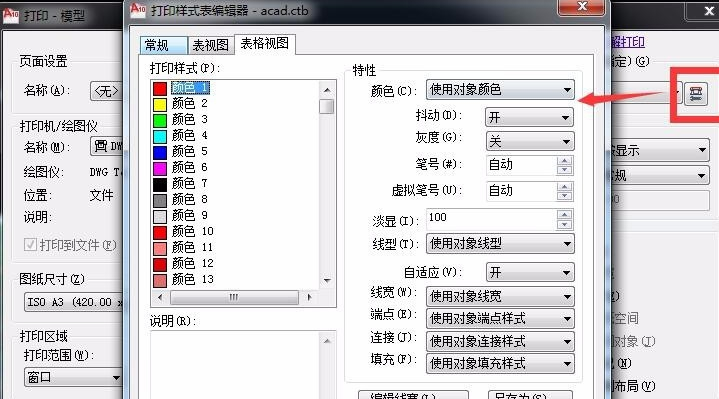Select Color 8 in the plot styles list
The width and height of the screenshot is (719, 399).
coord(189,200)
